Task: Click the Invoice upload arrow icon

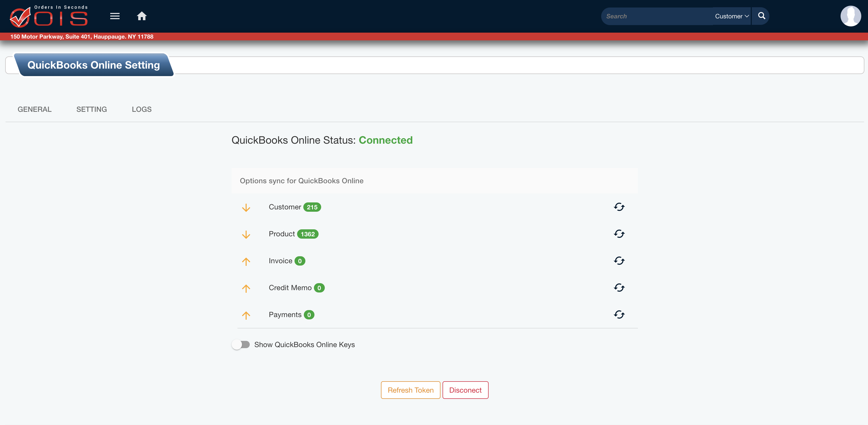Action: click(246, 261)
